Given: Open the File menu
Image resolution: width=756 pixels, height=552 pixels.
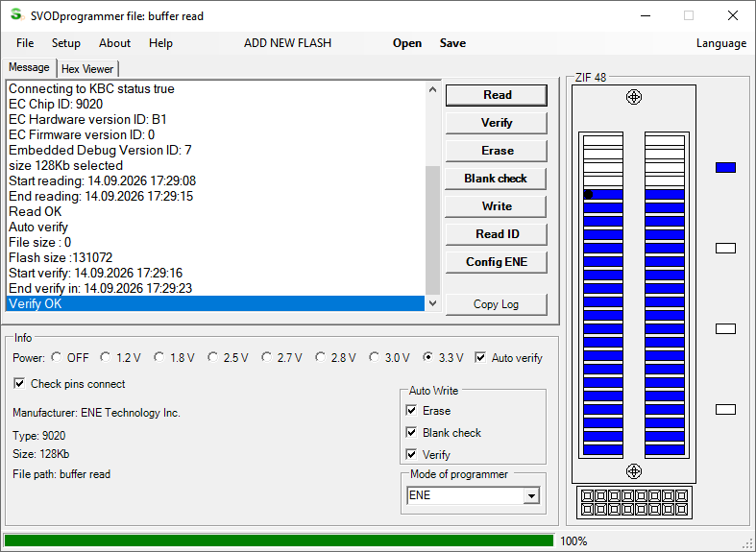Looking at the screenshot, I should coord(25,43).
